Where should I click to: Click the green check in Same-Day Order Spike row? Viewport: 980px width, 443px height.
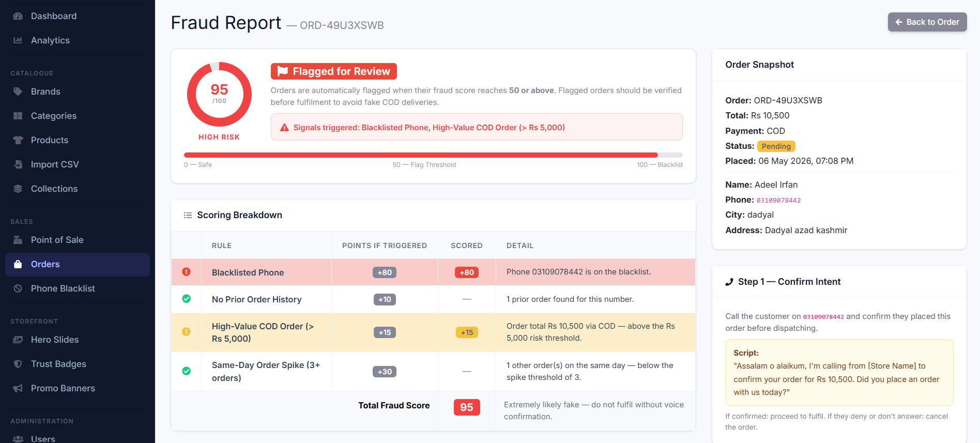[x=187, y=371]
